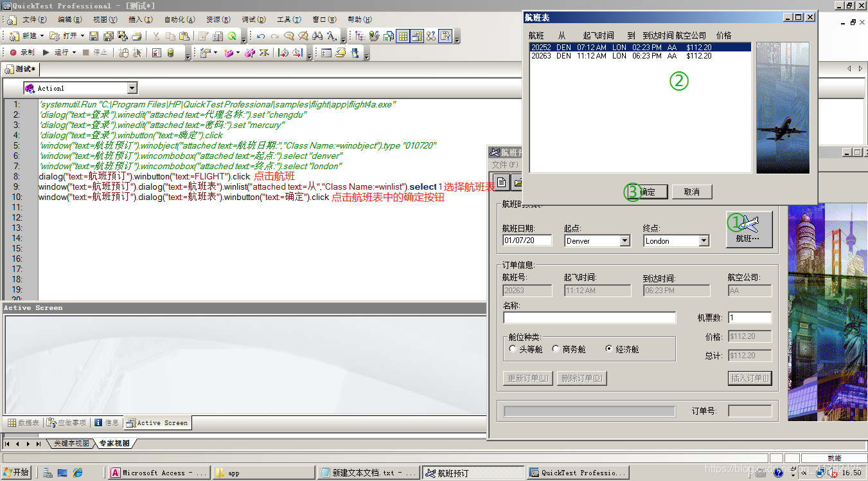Click the 删除订单 button
The image size is (868, 481).
click(581, 378)
